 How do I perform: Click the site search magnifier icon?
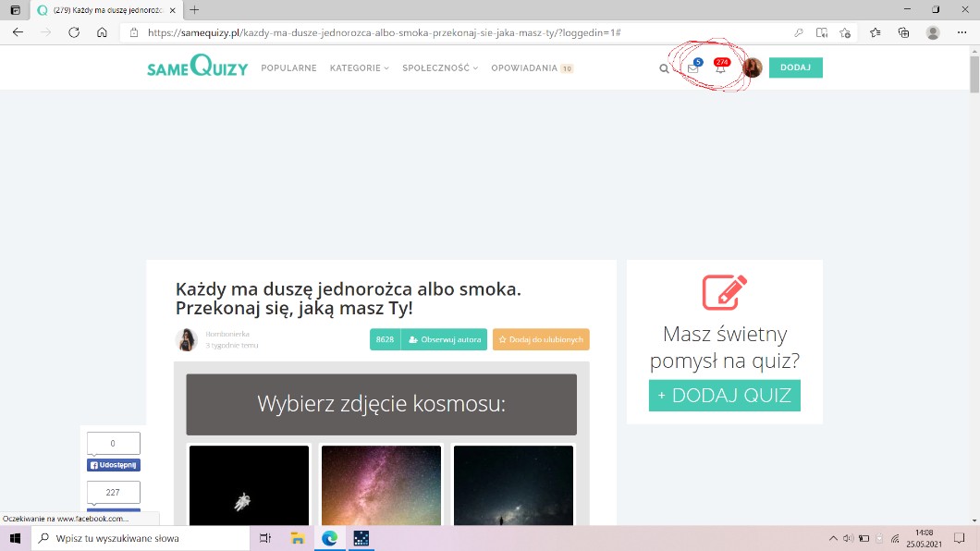point(664,68)
